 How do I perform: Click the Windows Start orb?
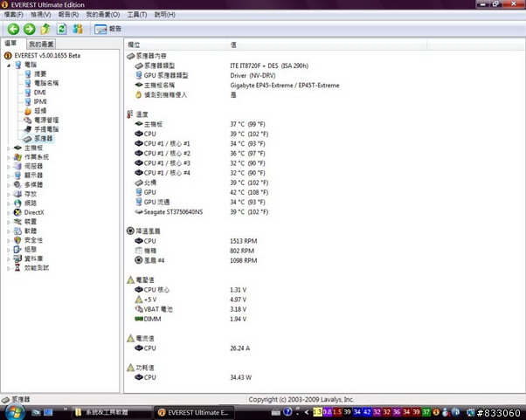pos(14,412)
